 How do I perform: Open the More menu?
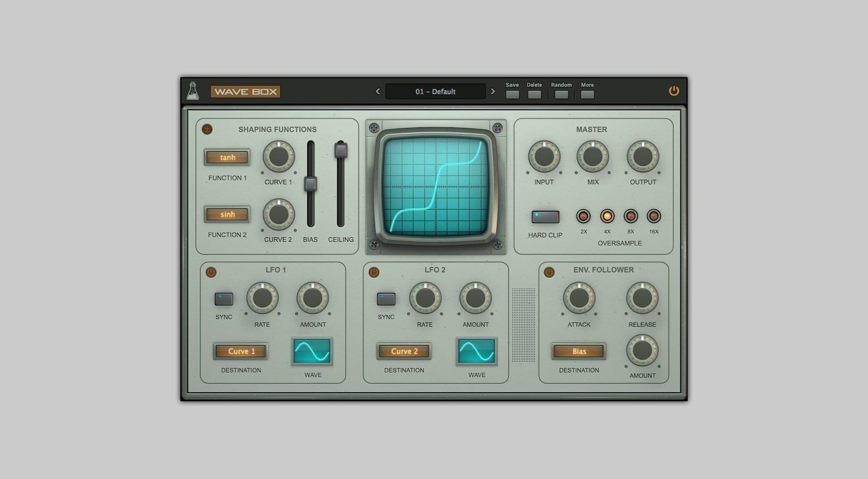click(x=587, y=94)
